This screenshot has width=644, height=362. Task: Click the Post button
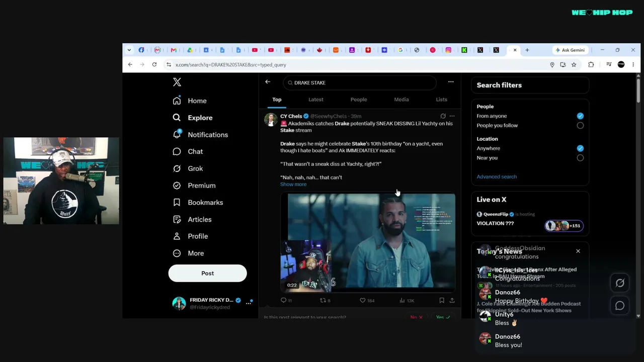(207, 273)
